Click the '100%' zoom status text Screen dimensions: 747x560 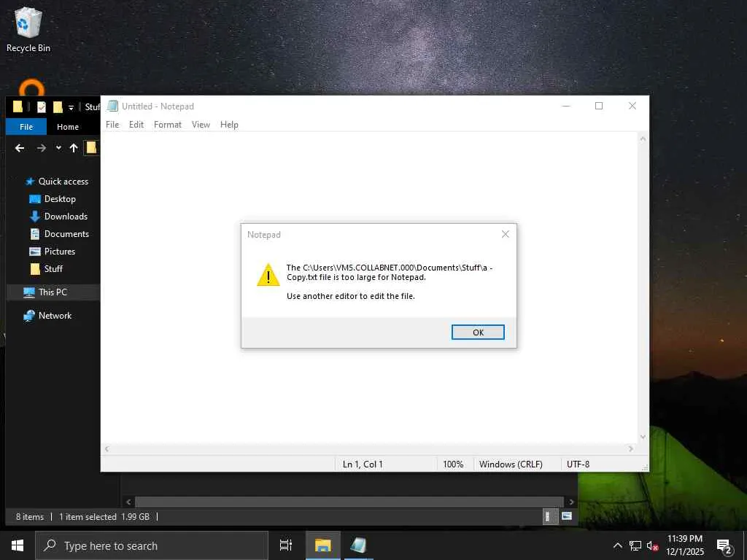(x=453, y=464)
